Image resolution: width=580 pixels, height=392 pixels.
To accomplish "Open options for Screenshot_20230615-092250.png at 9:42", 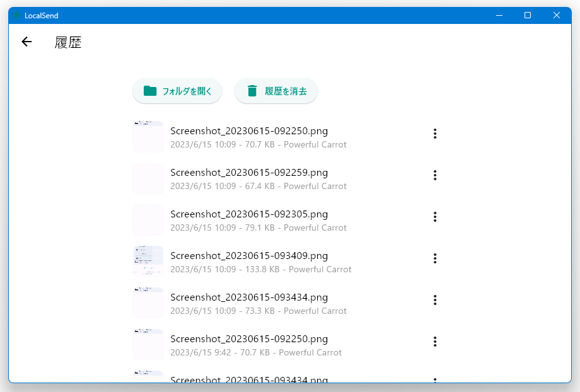I will (435, 342).
